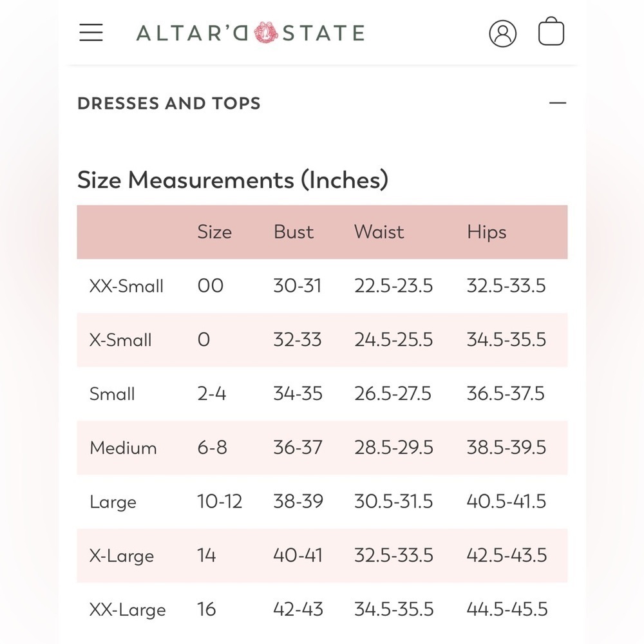Click the Small waist value 26.5-27.5

393,393
